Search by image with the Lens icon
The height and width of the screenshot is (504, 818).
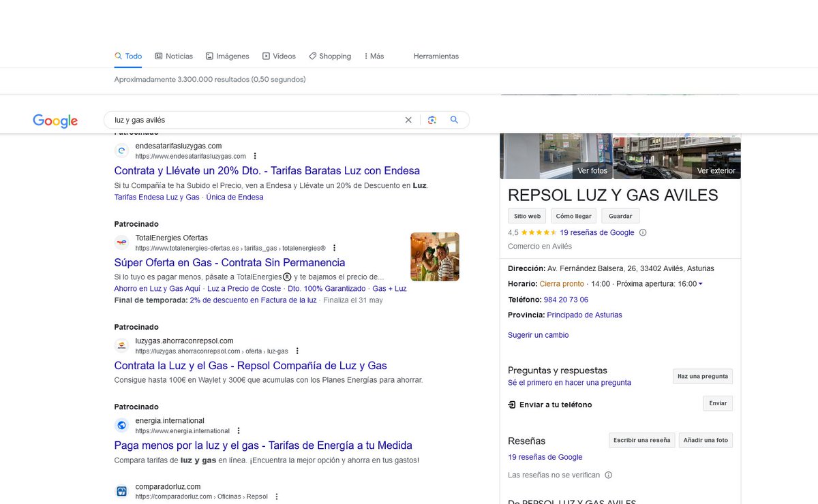pos(431,120)
